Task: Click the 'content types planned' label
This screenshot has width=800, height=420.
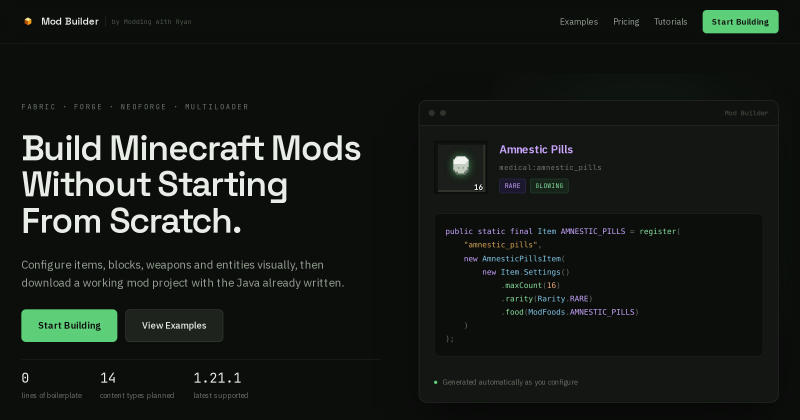Action: pos(137,396)
